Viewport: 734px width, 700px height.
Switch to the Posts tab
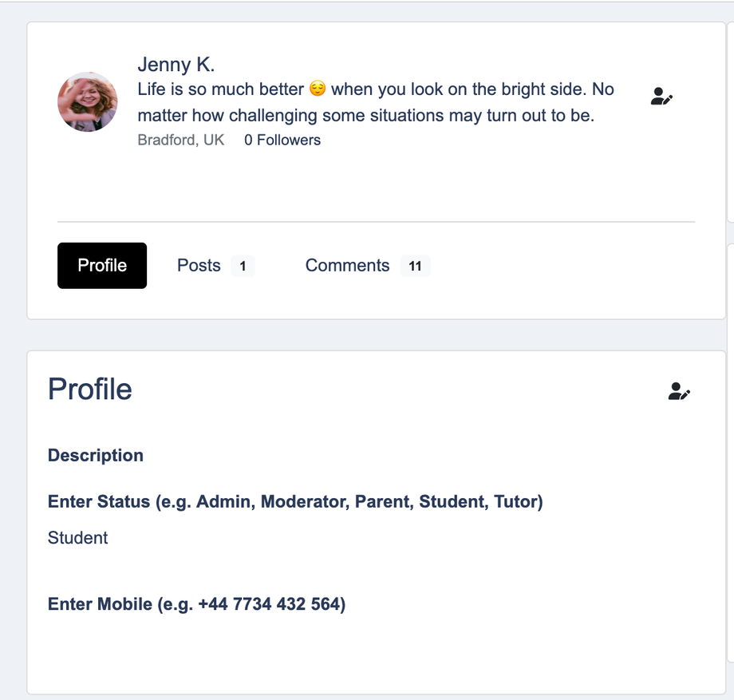(199, 266)
